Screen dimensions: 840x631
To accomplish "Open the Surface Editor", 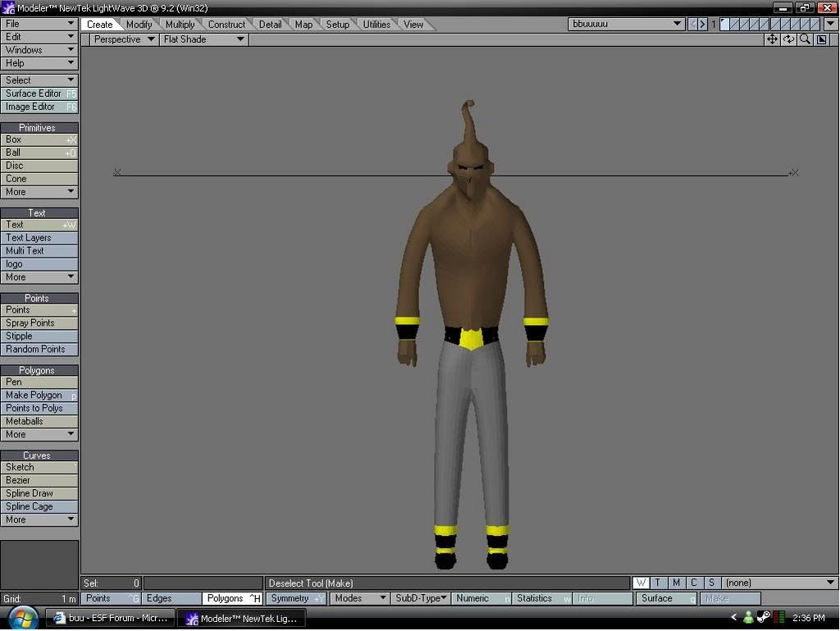I will pyautogui.click(x=39, y=94).
